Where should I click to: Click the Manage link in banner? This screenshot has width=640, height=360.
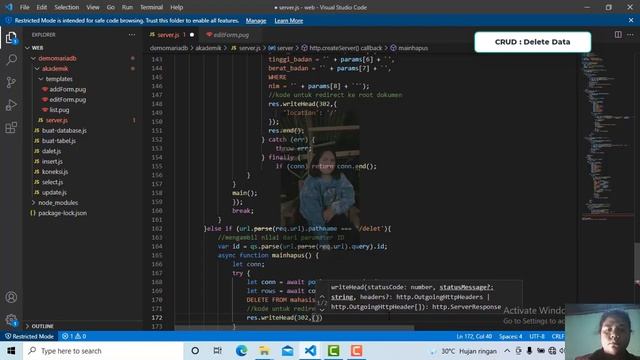[x=256, y=20]
